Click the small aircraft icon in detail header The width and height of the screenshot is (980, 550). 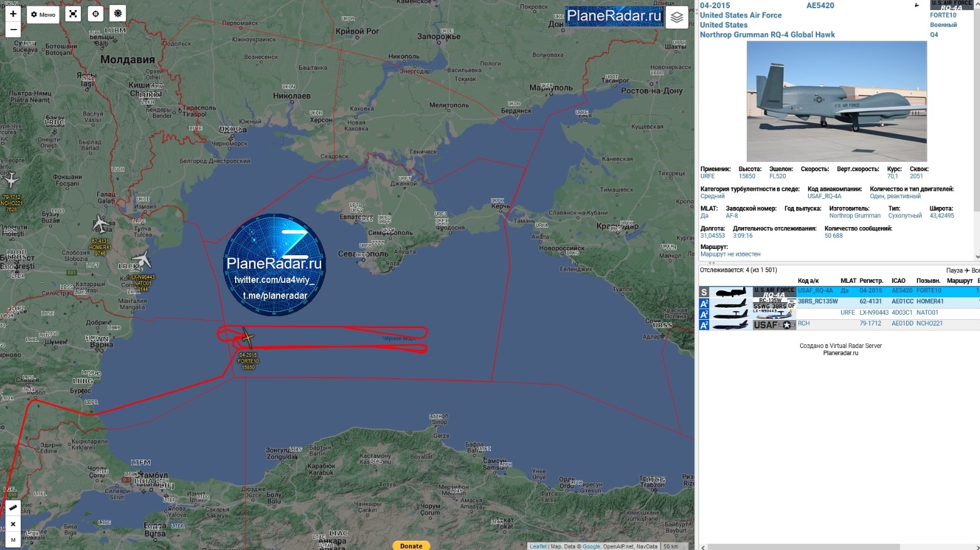click(x=917, y=5)
